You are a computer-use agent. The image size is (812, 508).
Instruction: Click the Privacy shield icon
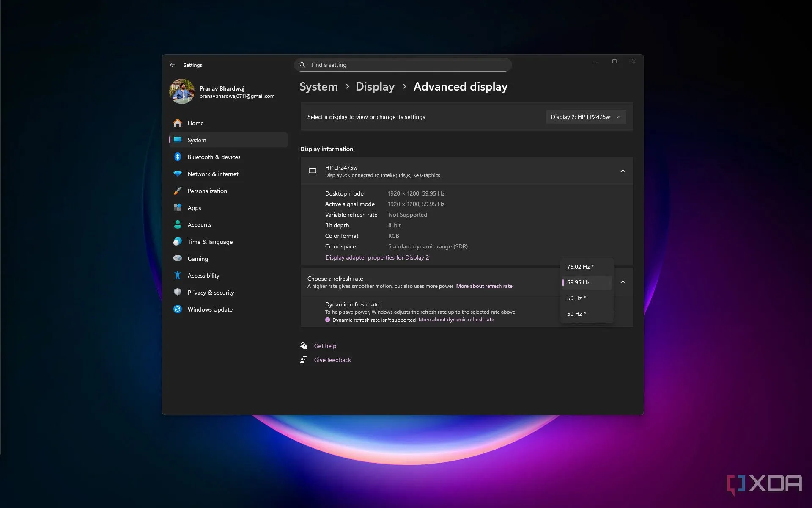pos(178,292)
